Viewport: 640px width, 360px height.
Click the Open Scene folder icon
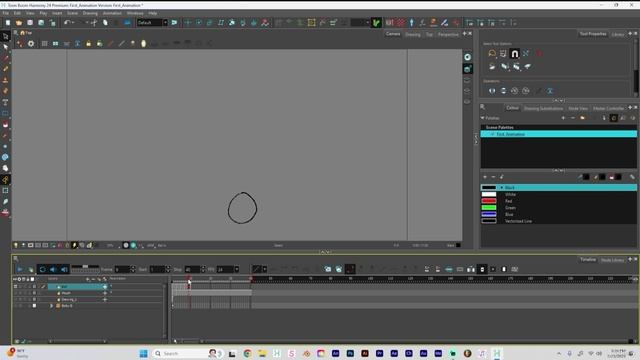click(x=19, y=23)
